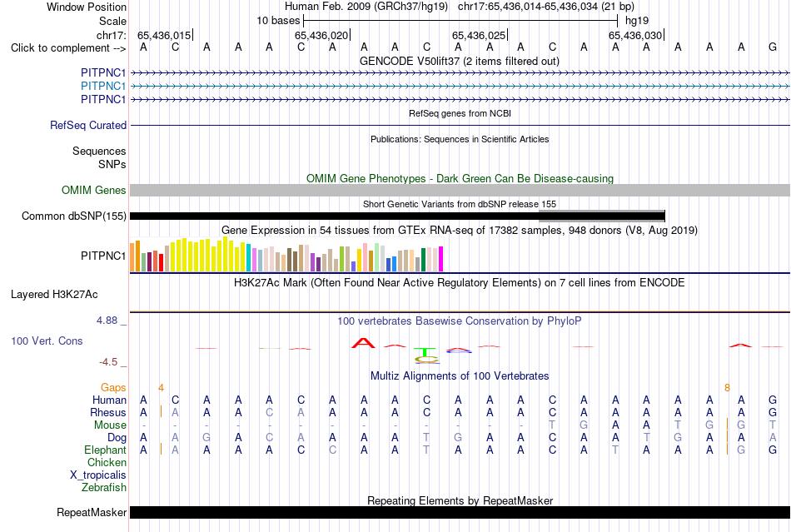Click the light blue PITPNC1 transcript label

click(x=103, y=86)
